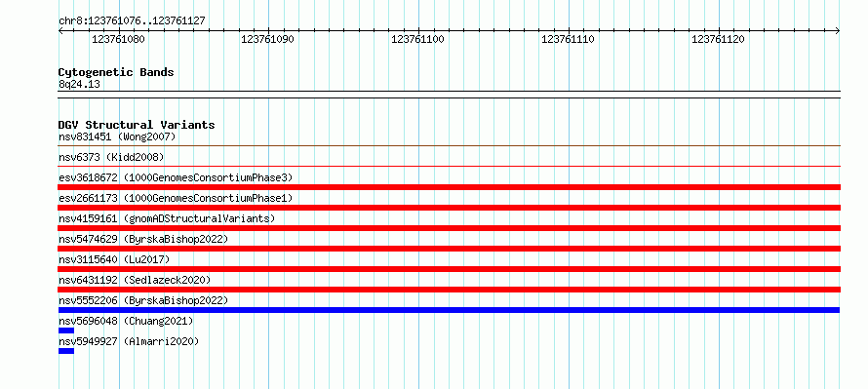
Task: Open variant nsv6431192 (Sedlazeck2020) label
Action: (135, 280)
